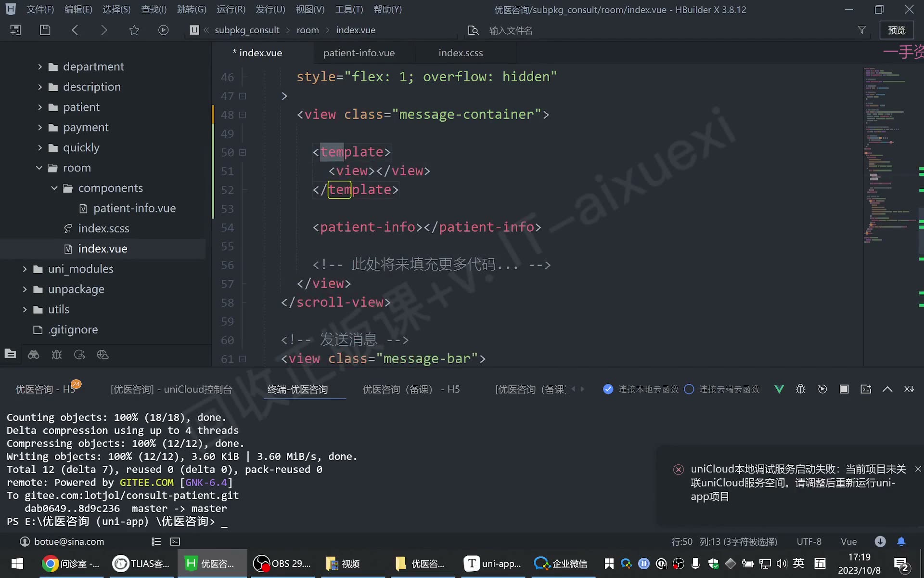
Task: Run project with the play circle icon
Action: click(x=164, y=30)
